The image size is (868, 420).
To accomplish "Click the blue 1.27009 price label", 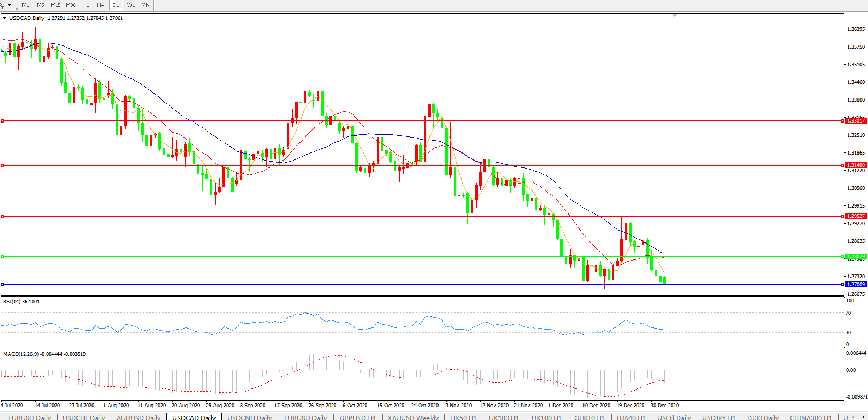I will [855, 285].
